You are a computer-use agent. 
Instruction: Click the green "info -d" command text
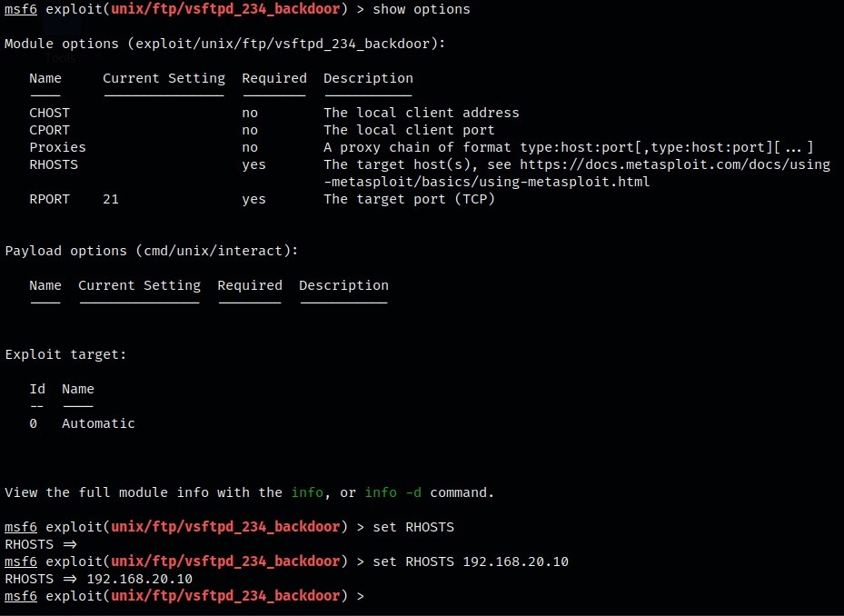(x=393, y=492)
